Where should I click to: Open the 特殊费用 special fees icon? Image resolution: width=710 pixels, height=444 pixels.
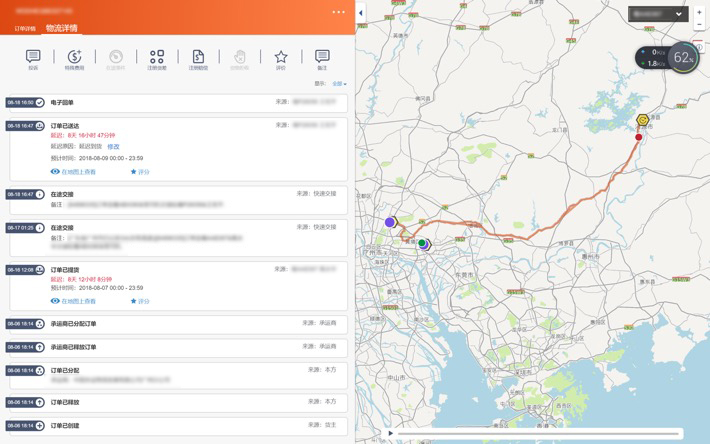[x=74, y=58]
